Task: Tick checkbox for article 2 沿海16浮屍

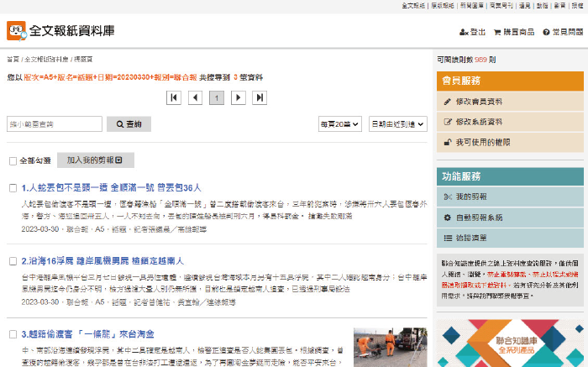Action: (x=13, y=261)
